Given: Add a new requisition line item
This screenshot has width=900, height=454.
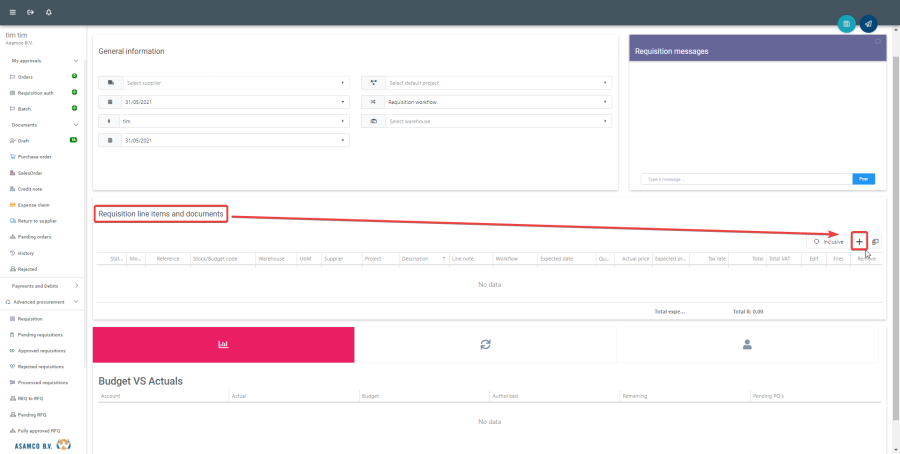Looking at the screenshot, I should 859,241.
